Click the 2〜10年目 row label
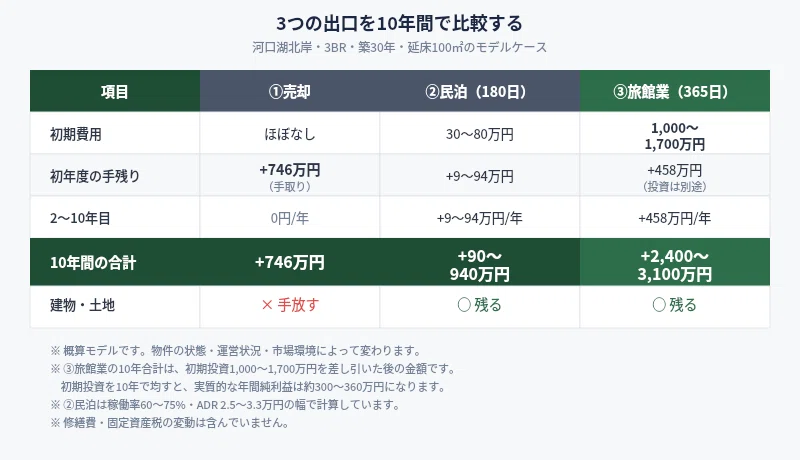The image size is (800, 460). click(80, 218)
